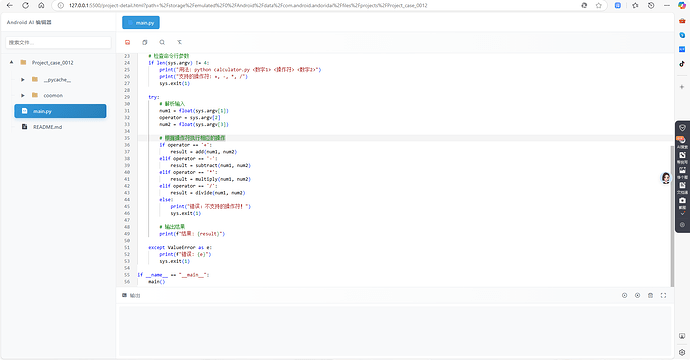Bookmark this page with the star icon
Screen dimensions: 690x360
pos(598,5)
